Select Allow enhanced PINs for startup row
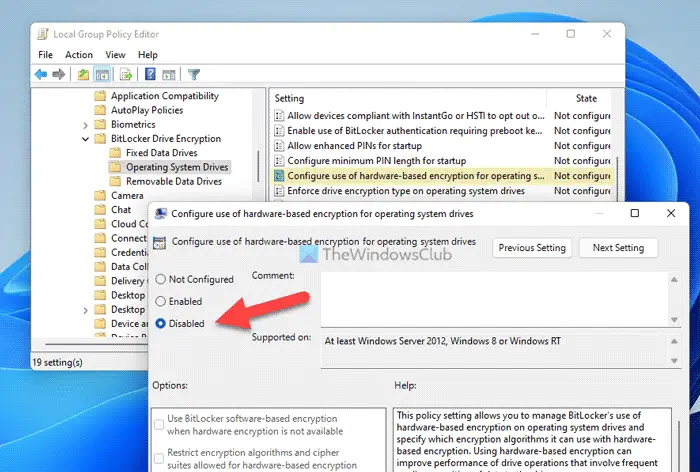This screenshot has height=472, width=700. pyautogui.click(x=441, y=146)
